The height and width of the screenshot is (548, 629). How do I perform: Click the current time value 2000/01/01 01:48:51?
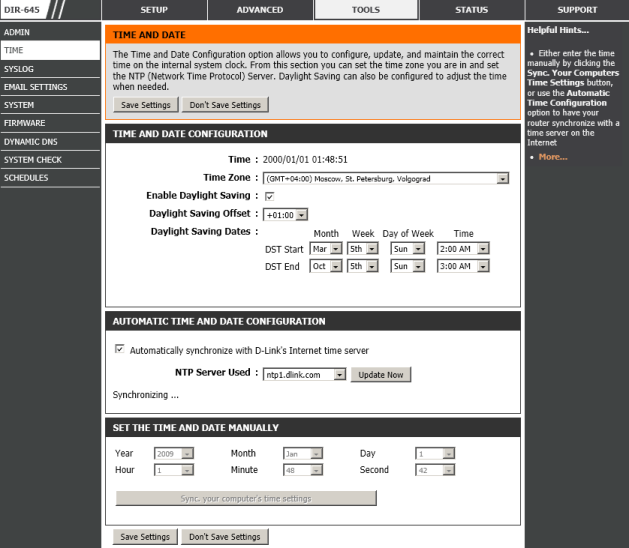[x=305, y=160]
